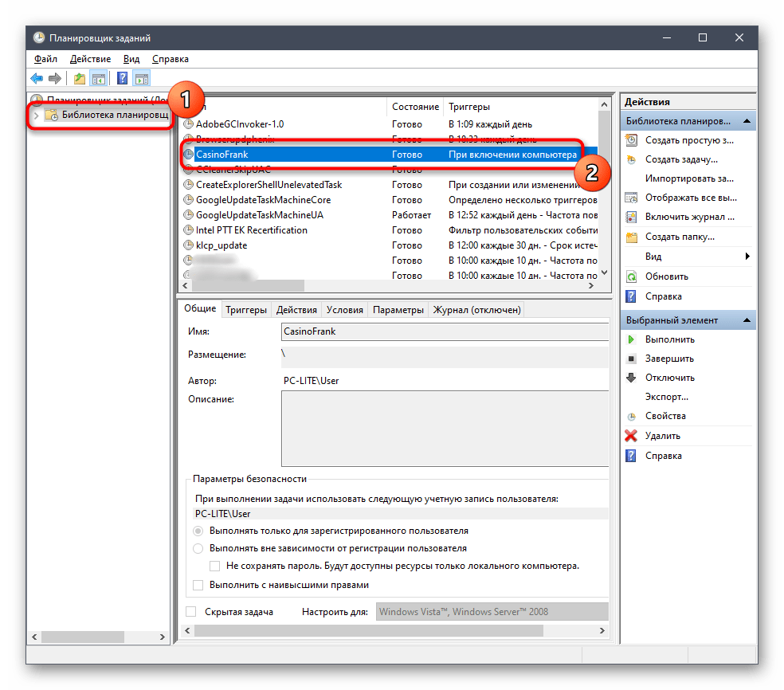784x690 pixels.
Task: Click the Экспорт action link
Action: 667,397
